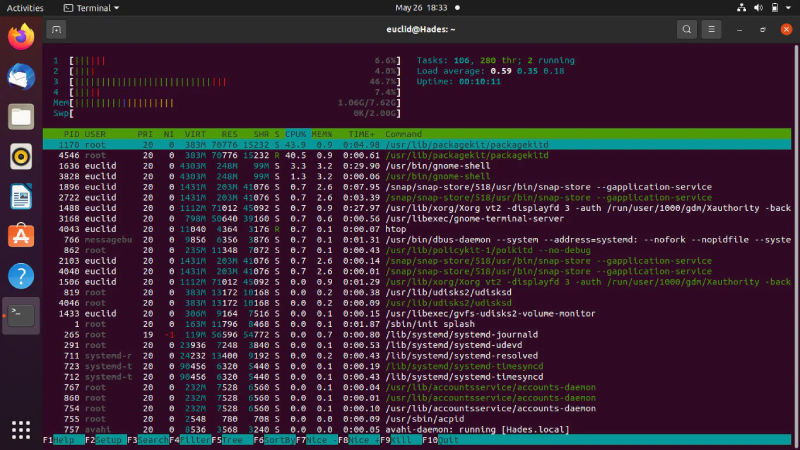
Task: Select process row PID 755 acpid
Action: (x=417, y=419)
